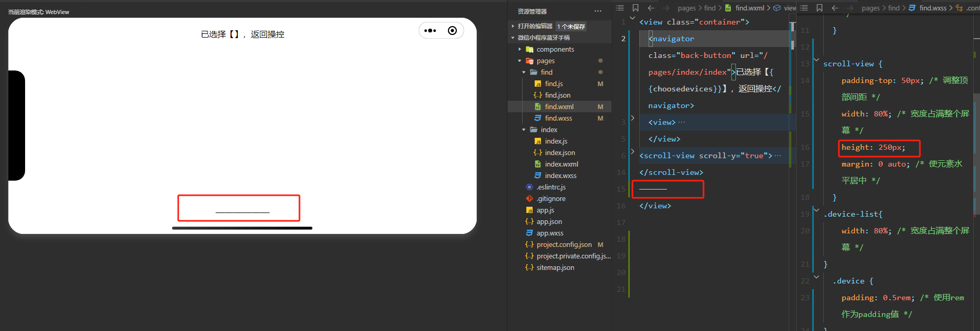This screenshot has width=980, height=331.
Task: Go forward using find.wxss editor forward arrow
Action: 850,8
